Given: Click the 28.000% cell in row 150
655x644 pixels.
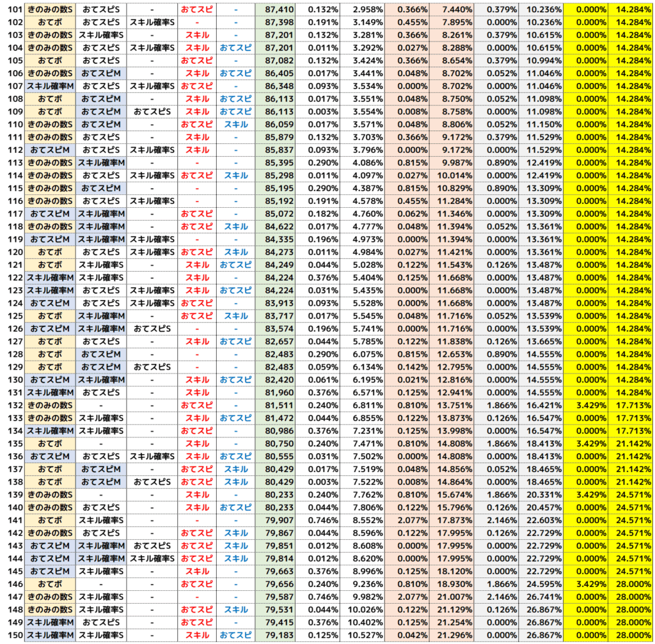Looking at the screenshot, I should [x=633, y=635].
